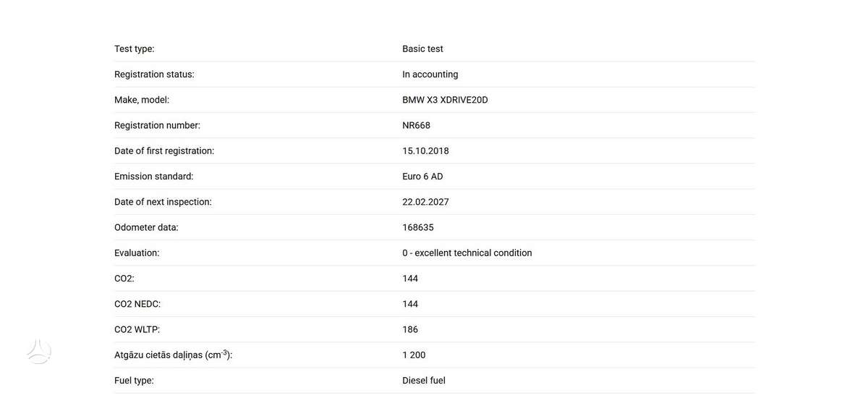Viewport: 868px width, 398px height.
Task: Click the 'Date of next inspection:' label
Action: [163, 202]
